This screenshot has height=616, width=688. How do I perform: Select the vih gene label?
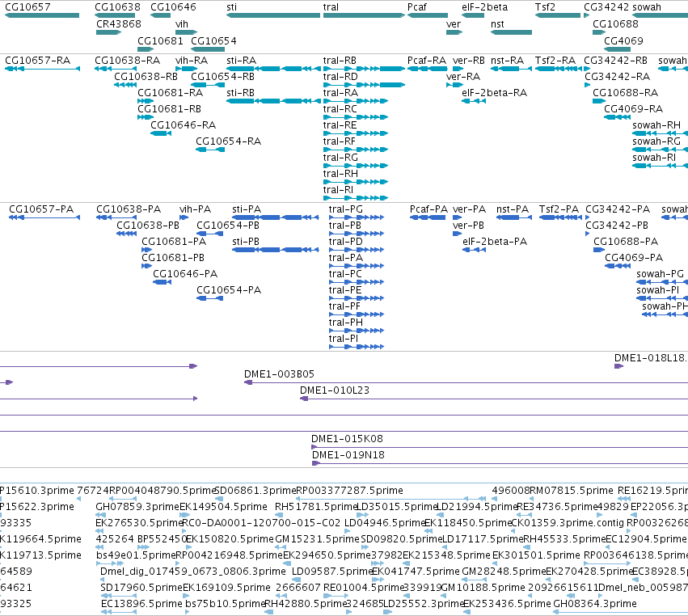coord(182,23)
